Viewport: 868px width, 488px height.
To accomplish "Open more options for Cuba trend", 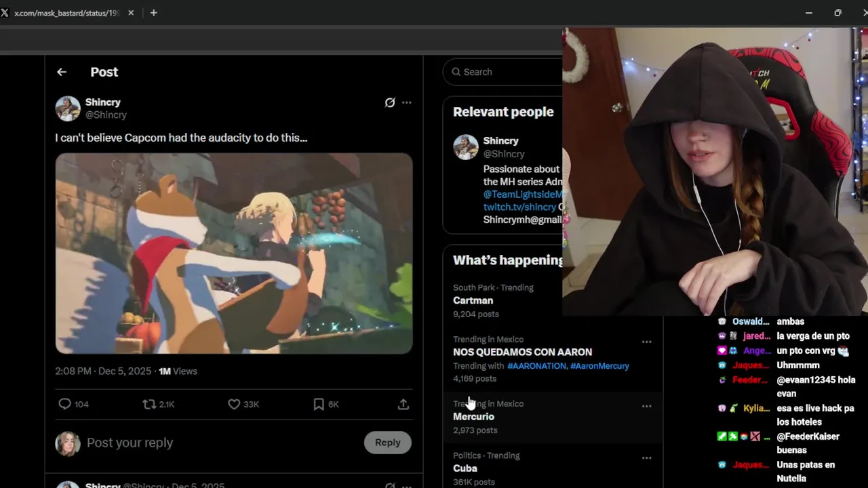I will [647, 457].
